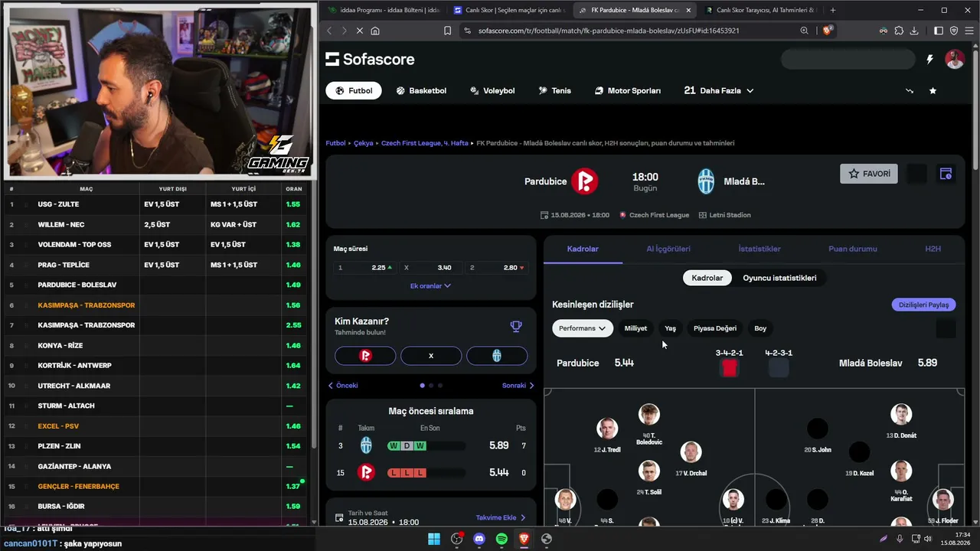980x551 pixels.
Task: Select the Milliyet filter chip
Action: click(x=635, y=328)
